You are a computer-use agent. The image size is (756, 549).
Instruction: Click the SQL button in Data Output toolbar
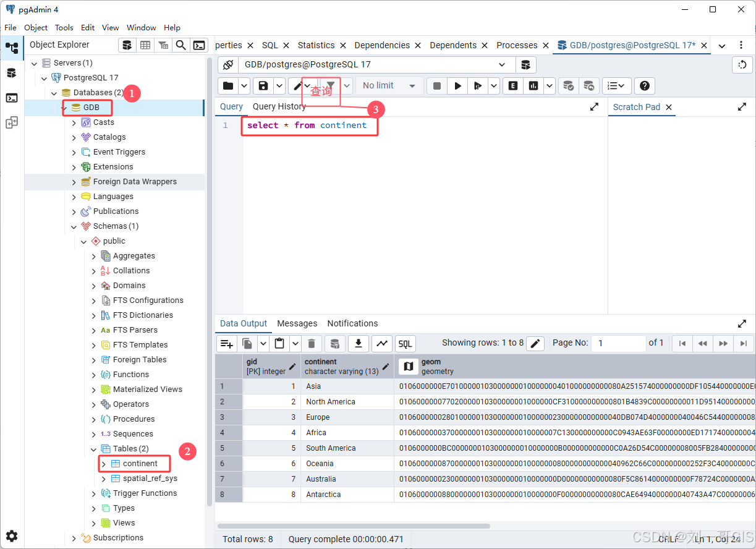point(406,343)
